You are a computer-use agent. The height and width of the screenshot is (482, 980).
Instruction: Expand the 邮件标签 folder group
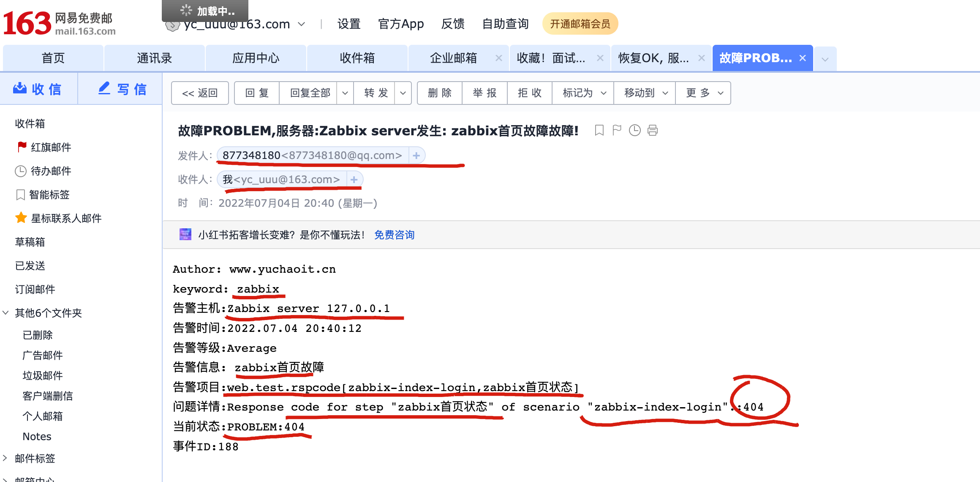[5, 458]
